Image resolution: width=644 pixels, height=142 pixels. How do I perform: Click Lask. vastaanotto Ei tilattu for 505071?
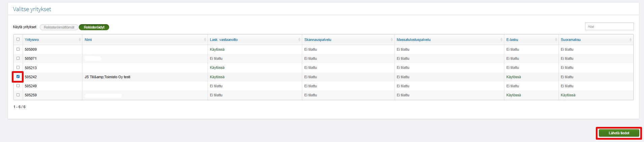click(x=216, y=58)
